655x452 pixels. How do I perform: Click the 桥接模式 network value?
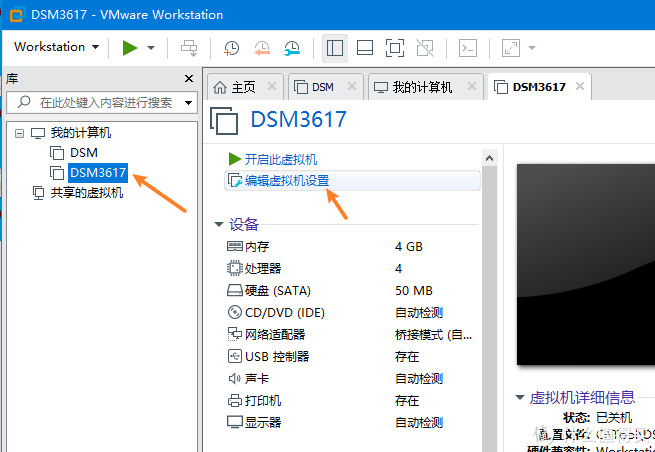point(433,335)
